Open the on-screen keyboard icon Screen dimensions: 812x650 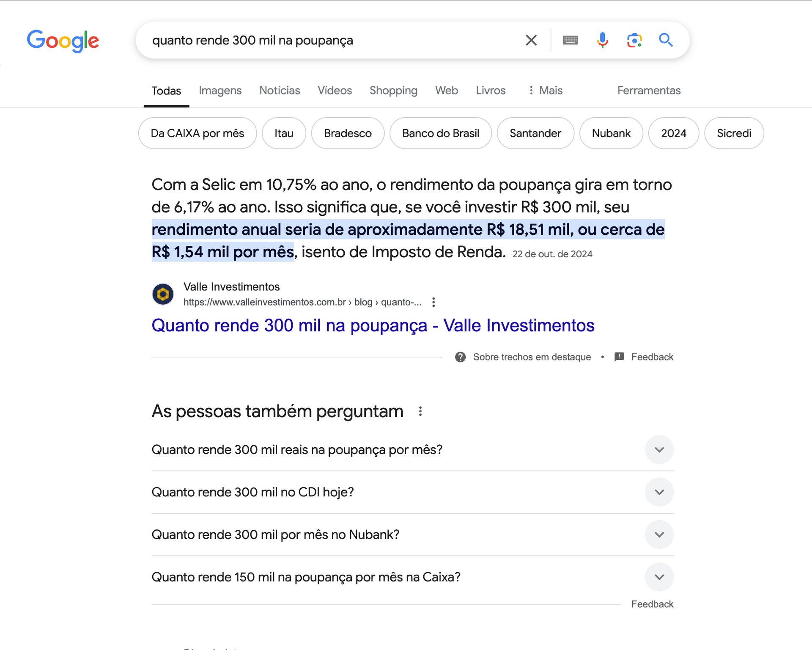571,40
